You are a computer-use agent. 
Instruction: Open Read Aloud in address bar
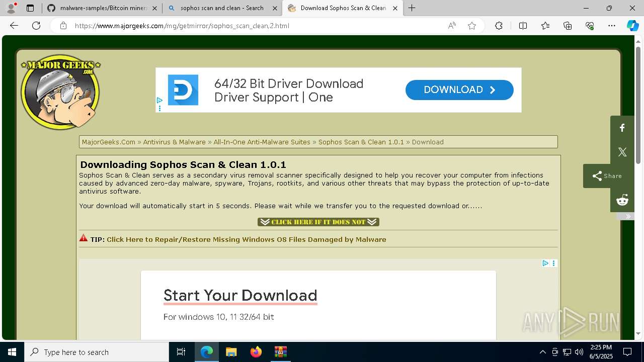(452, 26)
